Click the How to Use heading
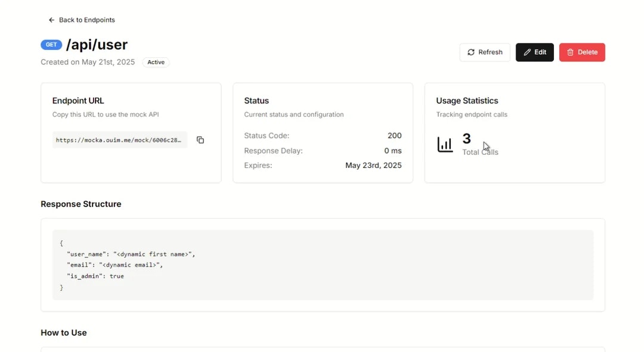 (x=64, y=333)
